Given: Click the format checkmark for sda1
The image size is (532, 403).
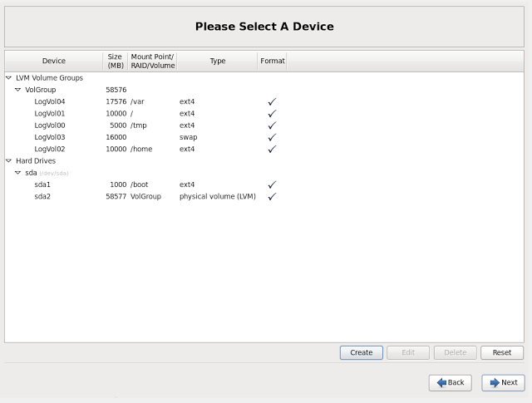Looking at the screenshot, I should (x=271, y=184).
